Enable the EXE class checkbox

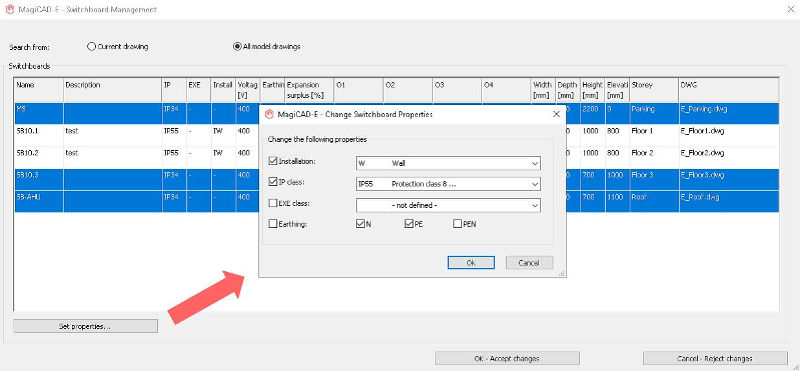point(273,203)
